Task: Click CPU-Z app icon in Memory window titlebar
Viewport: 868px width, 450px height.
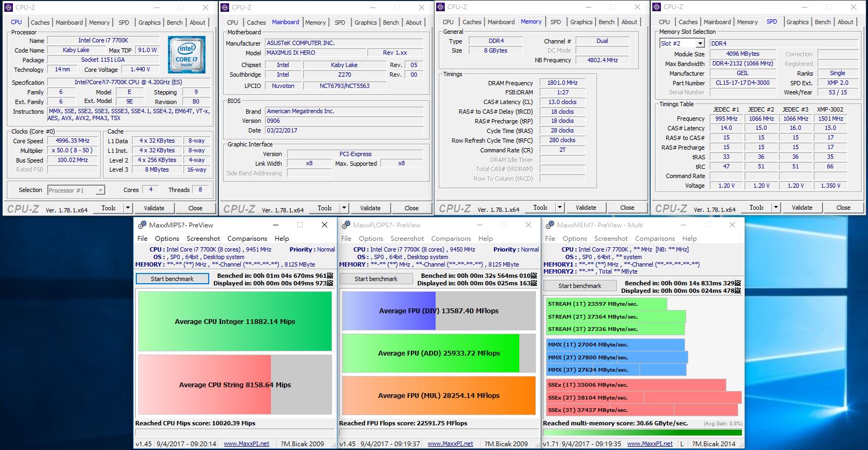Action: pyautogui.click(x=440, y=7)
